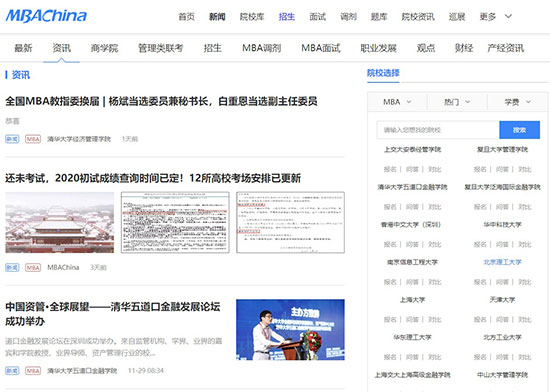Click 问答 under 天津大学
Viewport: 550px width, 392px height.
[x=502, y=319]
